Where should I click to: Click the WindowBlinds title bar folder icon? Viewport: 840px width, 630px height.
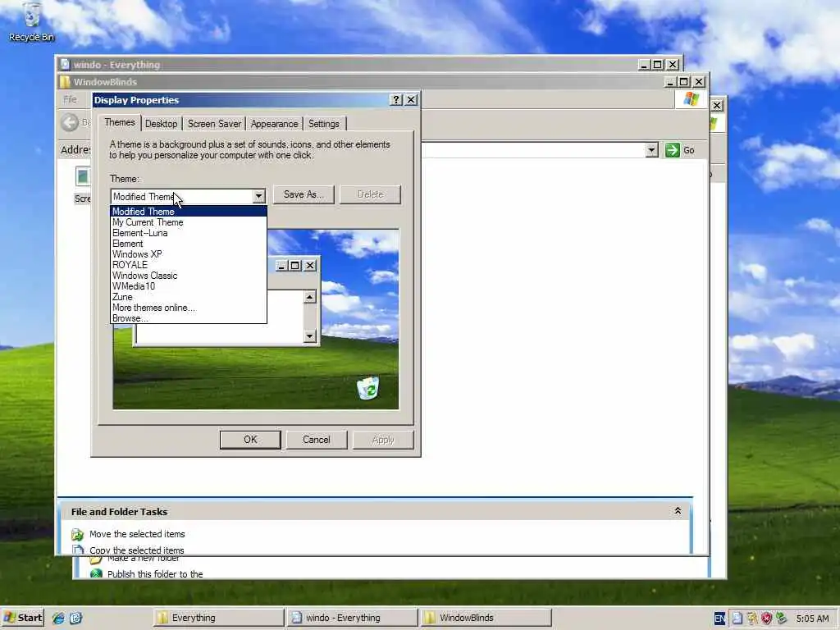pyautogui.click(x=65, y=82)
